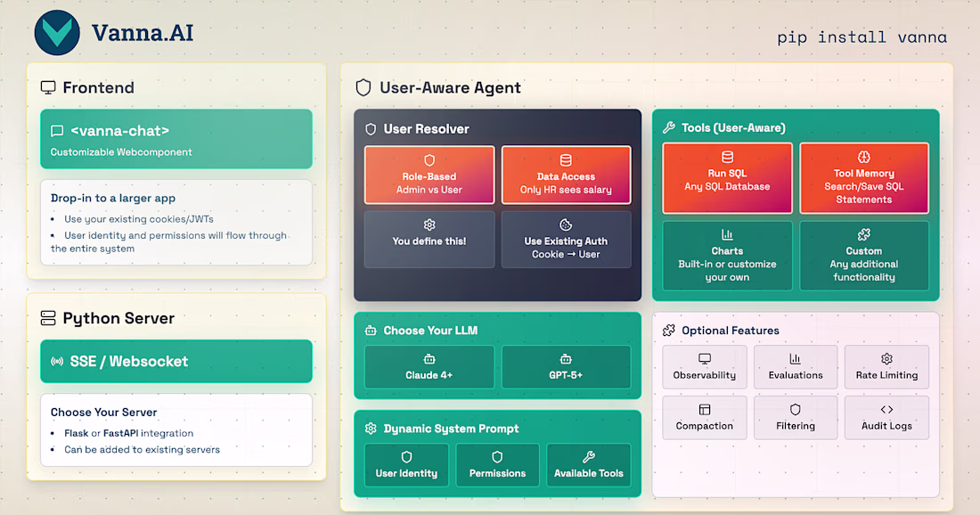Click the User Resolver heading

point(426,128)
